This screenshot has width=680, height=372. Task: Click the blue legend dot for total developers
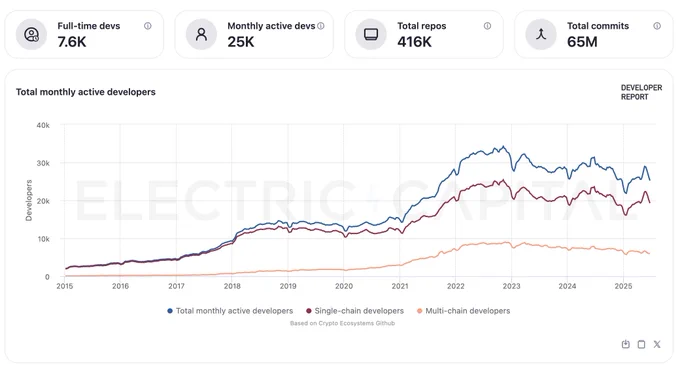click(x=170, y=311)
